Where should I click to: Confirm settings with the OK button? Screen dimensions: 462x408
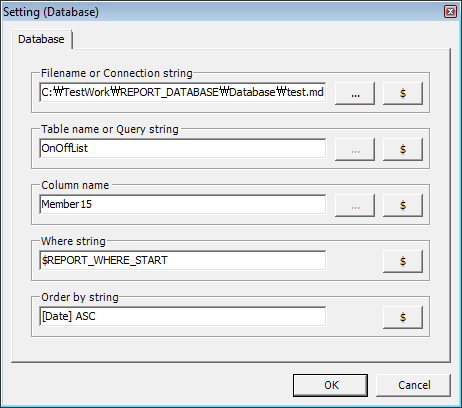pos(331,385)
